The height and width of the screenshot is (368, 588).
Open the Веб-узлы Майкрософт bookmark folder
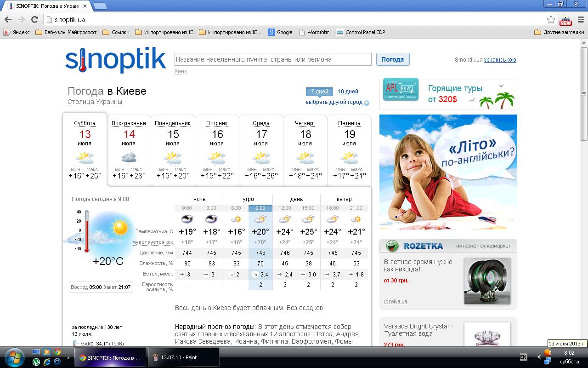pyautogui.click(x=66, y=32)
